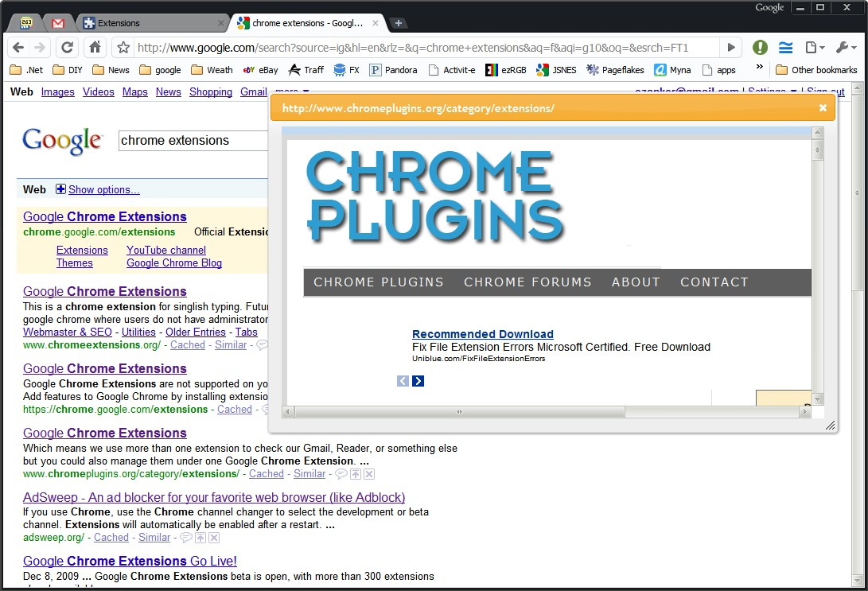
Task: Open the Themes sitelink
Action: tap(74, 262)
